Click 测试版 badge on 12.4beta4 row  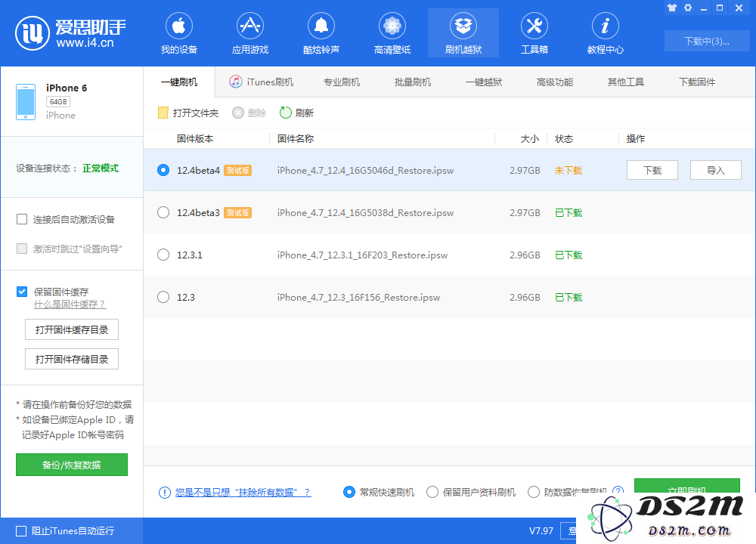coord(237,170)
